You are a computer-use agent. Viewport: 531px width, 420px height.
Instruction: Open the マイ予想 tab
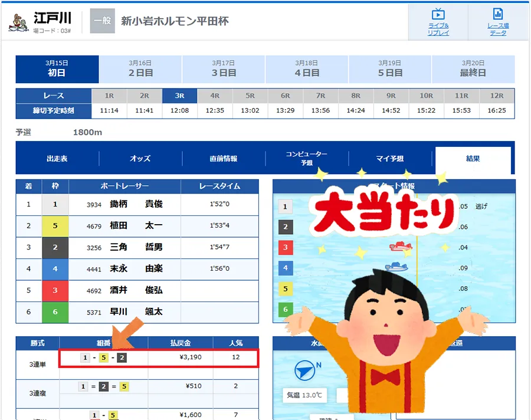[390, 159]
